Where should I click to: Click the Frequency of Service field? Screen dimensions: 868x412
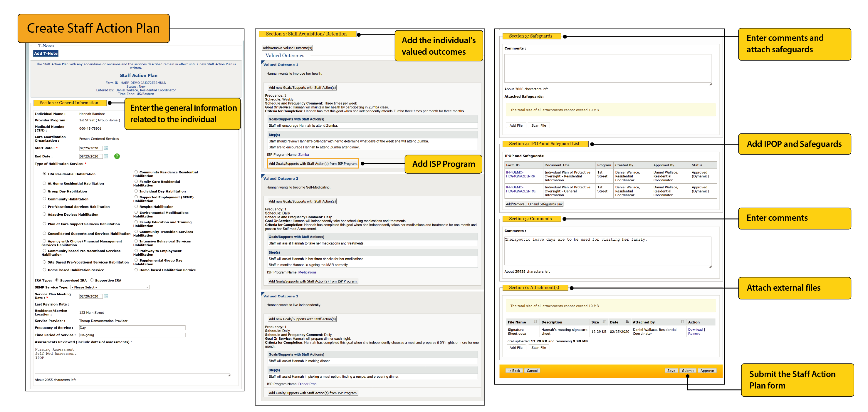132,328
